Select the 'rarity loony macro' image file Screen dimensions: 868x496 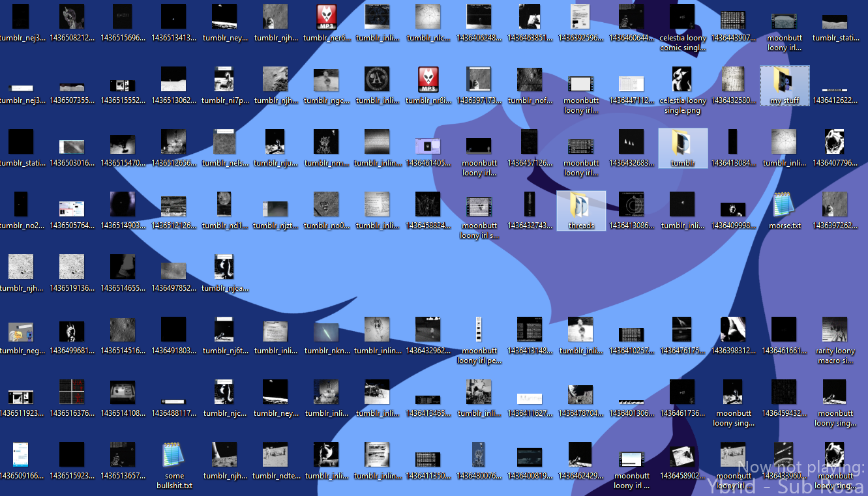click(x=835, y=330)
